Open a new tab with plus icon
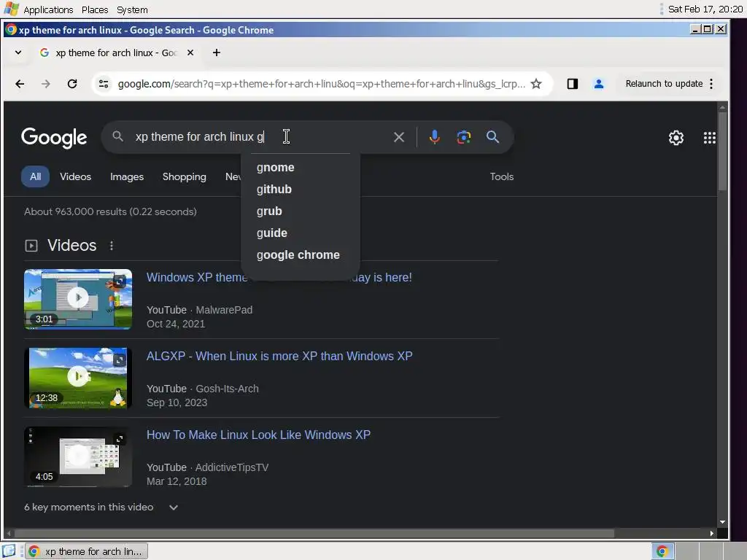Image resolution: width=747 pixels, height=560 pixels. pyautogui.click(x=216, y=52)
